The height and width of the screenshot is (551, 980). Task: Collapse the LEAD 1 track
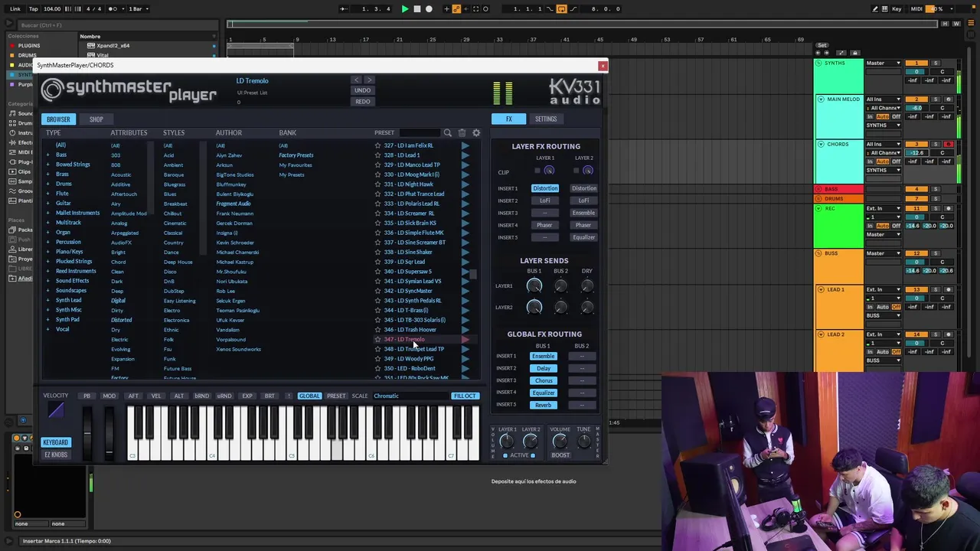pos(821,290)
